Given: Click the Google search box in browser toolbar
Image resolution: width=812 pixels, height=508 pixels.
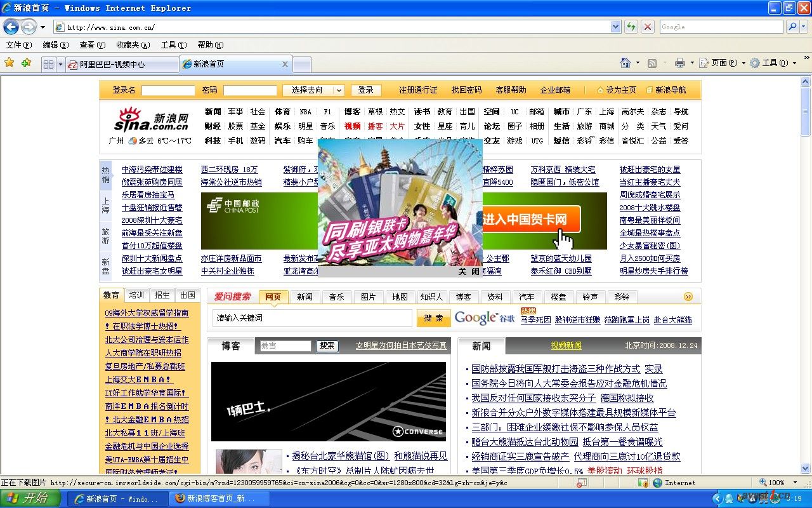Looking at the screenshot, I should 722,27.
